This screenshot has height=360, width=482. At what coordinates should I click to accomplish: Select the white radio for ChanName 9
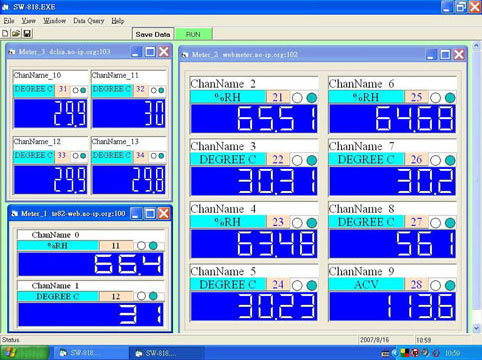coord(435,285)
